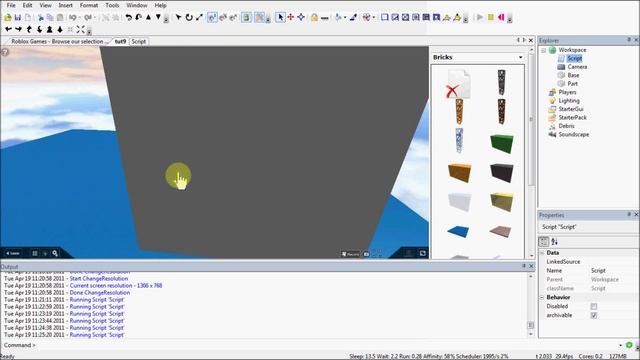Pick the blue flat plate thumbnail

coord(458,231)
